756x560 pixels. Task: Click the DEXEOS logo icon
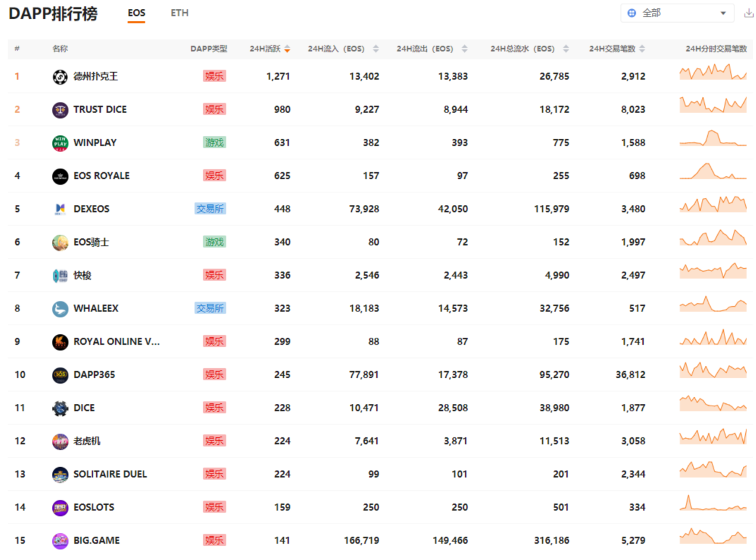pos(60,209)
